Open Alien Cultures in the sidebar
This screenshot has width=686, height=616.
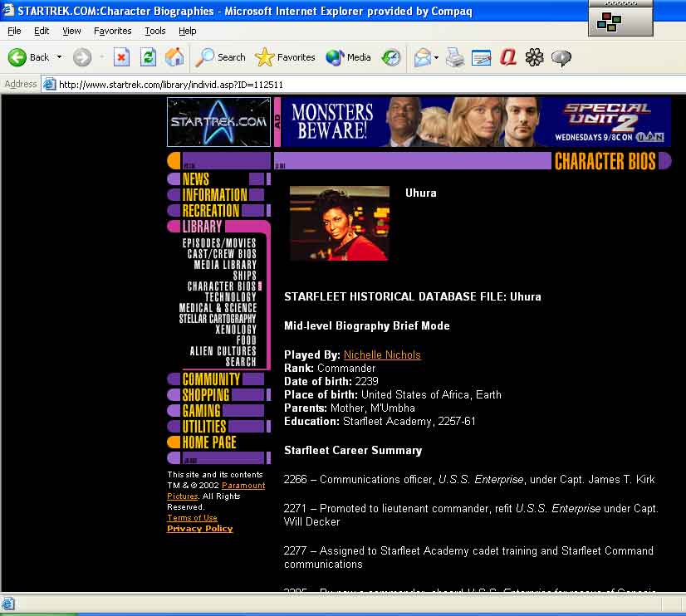pyautogui.click(x=223, y=351)
